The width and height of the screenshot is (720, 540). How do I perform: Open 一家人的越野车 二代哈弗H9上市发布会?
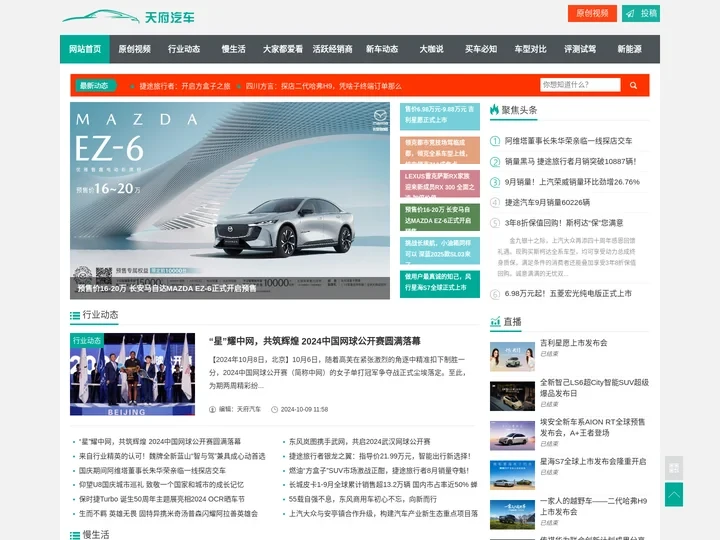(593, 506)
